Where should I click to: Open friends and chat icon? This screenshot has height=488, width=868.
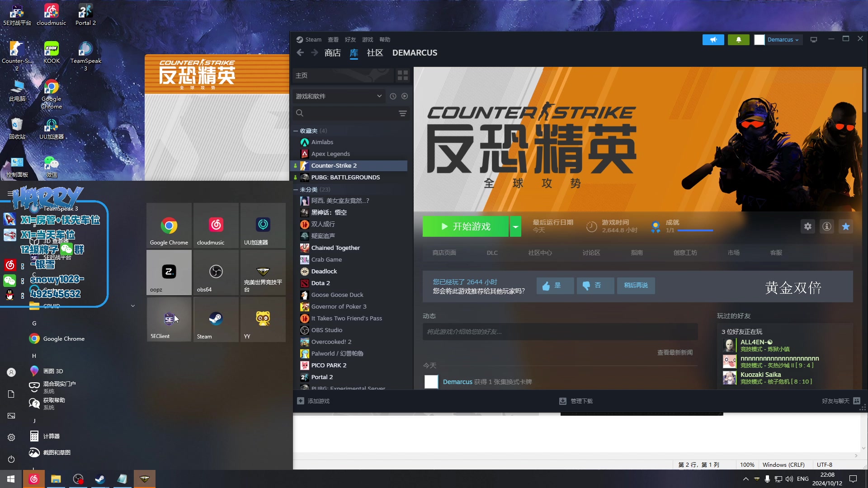click(857, 401)
